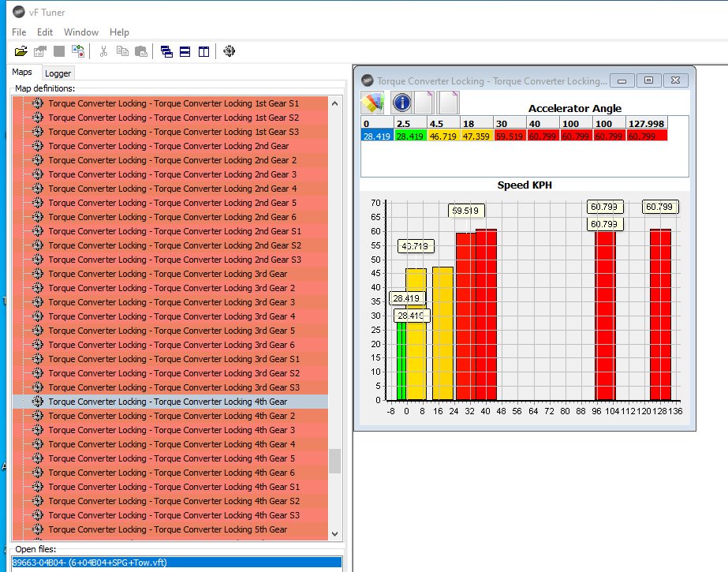Open the Edit menu
This screenshot has width=728, height=572.
click(45, 32)
